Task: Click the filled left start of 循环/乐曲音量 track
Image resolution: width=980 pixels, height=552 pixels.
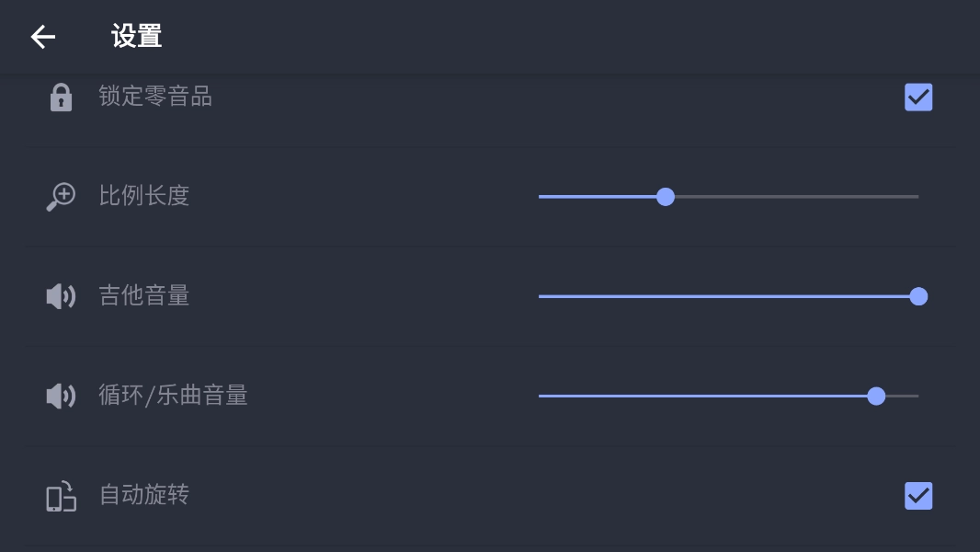Action: [x=550, y=396]
